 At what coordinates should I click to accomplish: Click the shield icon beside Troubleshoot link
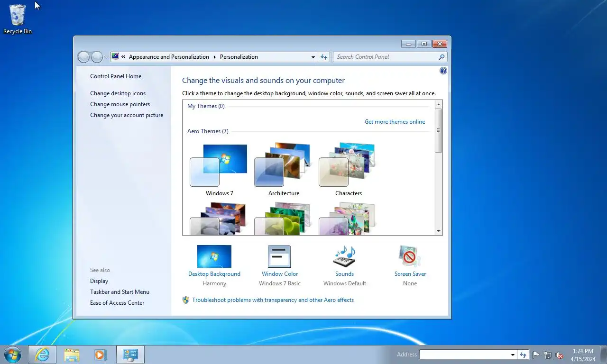pyautogui.click(x=186, y=300)
